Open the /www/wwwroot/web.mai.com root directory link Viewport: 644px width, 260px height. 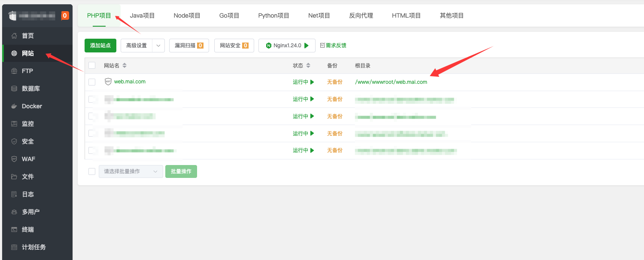[391, 82]
